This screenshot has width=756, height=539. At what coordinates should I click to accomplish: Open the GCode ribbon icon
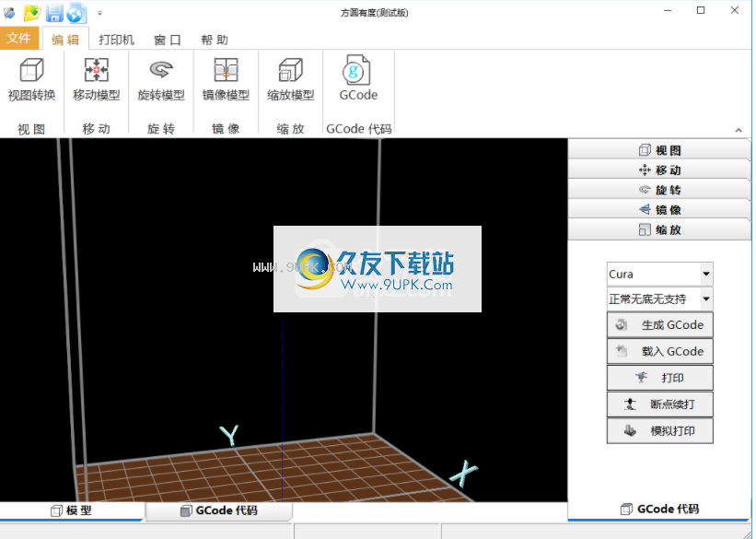pyautogui.click(x=358, y=79)
